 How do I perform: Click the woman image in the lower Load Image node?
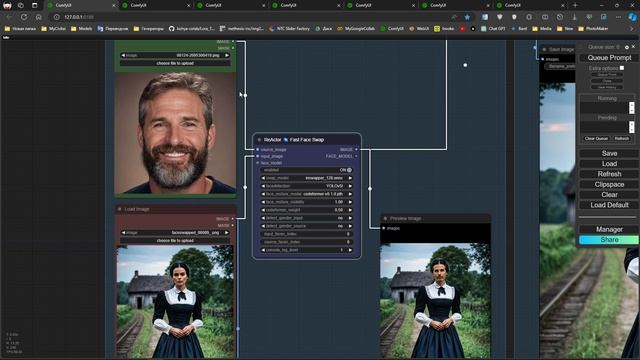[175, 301]
